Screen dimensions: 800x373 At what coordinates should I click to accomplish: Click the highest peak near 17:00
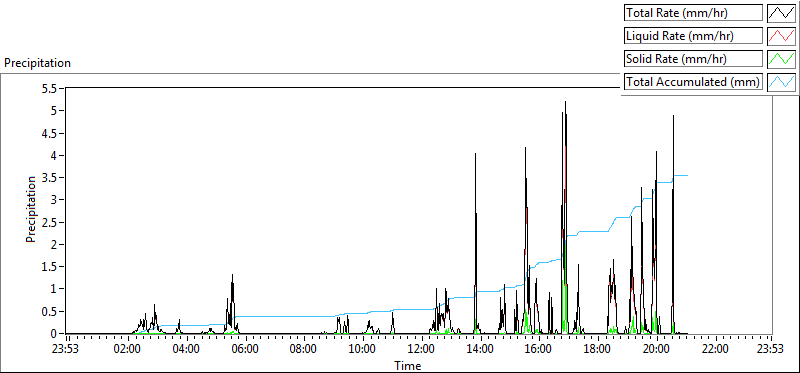(x=565, y=102)
